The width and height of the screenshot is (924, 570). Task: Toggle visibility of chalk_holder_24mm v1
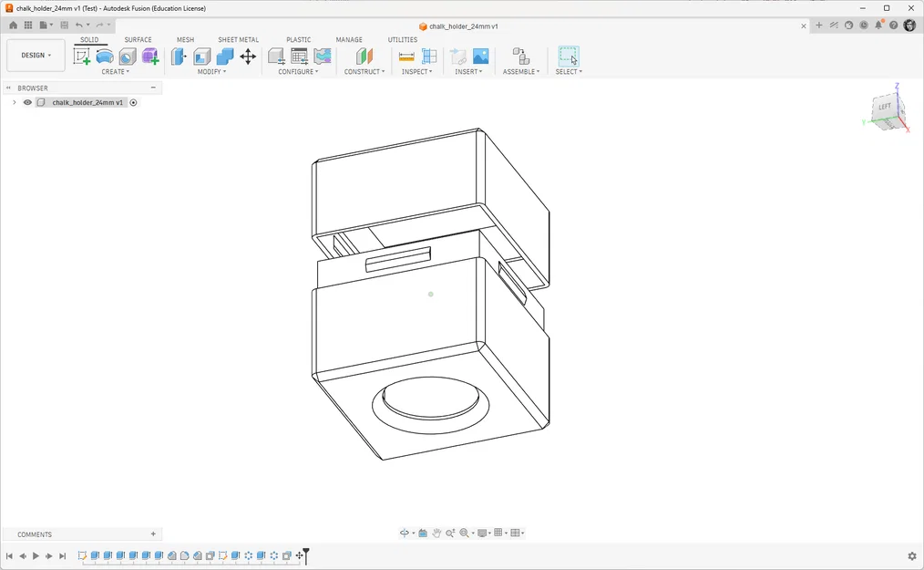pyautogui.click(x=27, y=102)
